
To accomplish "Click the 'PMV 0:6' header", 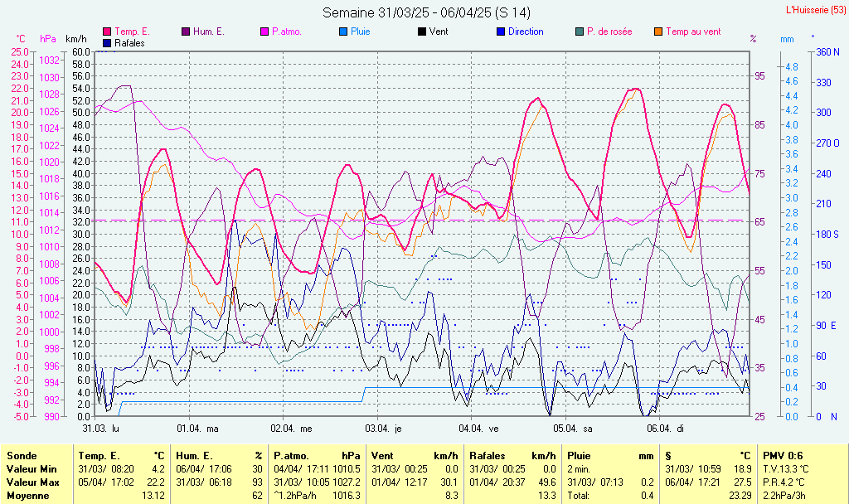I will coord(783,456).
